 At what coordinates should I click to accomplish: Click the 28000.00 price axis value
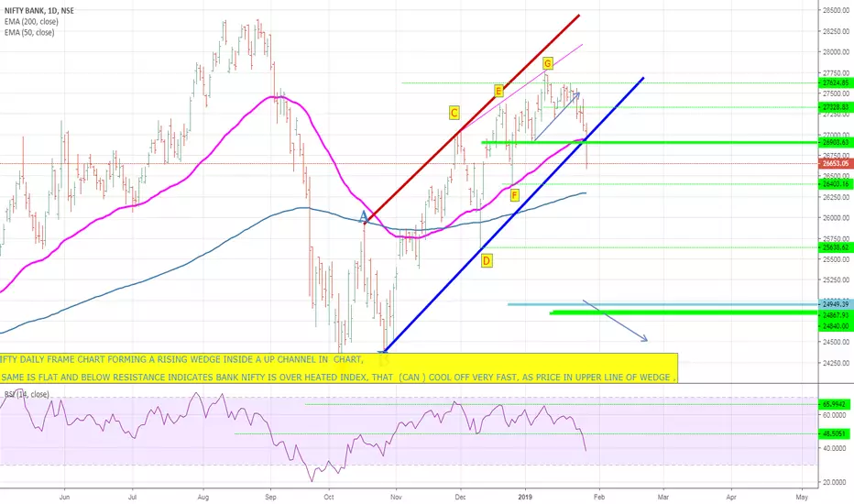[x=836, y=51]
